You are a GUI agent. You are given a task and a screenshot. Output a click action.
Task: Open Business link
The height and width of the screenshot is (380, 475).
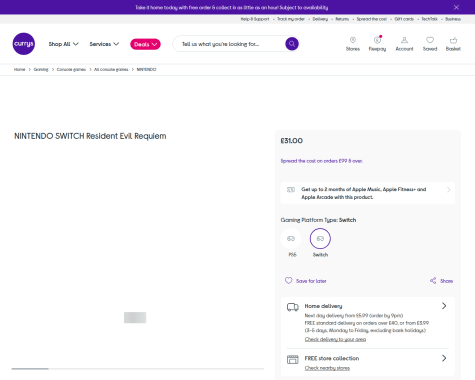tap(453, 19)
